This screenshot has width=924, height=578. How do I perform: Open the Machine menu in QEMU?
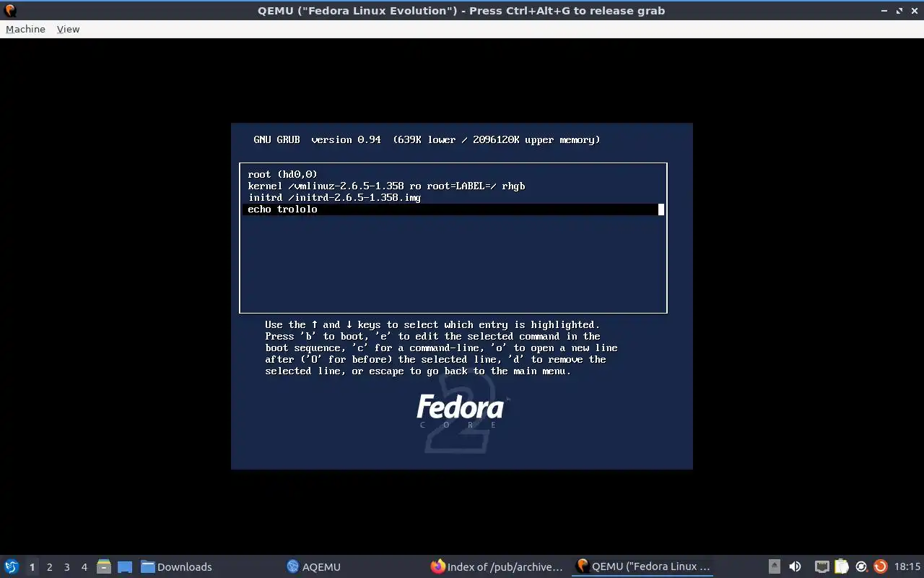(25, 29)
